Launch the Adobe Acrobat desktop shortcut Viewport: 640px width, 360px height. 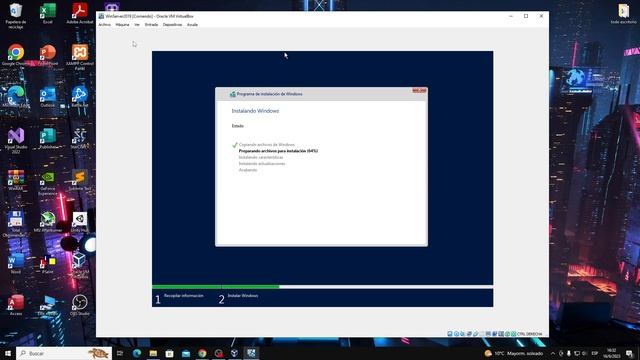tap(80, 13)
